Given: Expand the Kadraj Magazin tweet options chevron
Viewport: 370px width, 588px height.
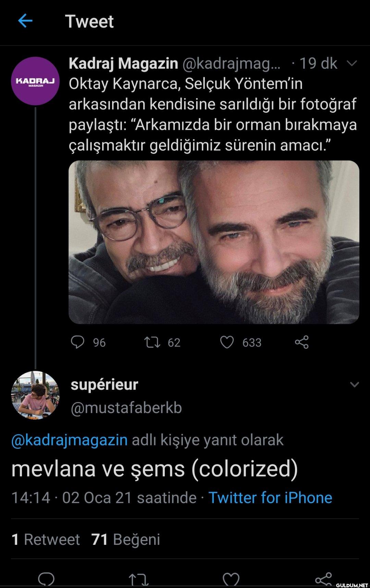Looking at the screenshot, I should click(352, 63).
